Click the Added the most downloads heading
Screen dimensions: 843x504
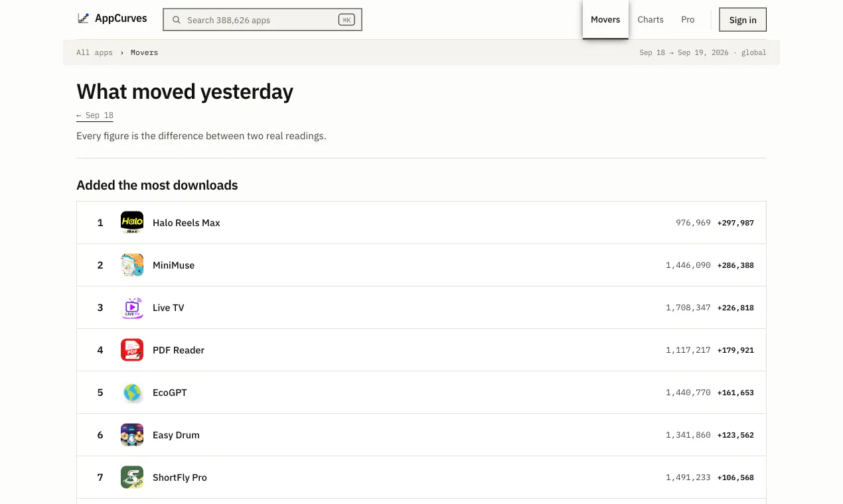pos(157,185)
